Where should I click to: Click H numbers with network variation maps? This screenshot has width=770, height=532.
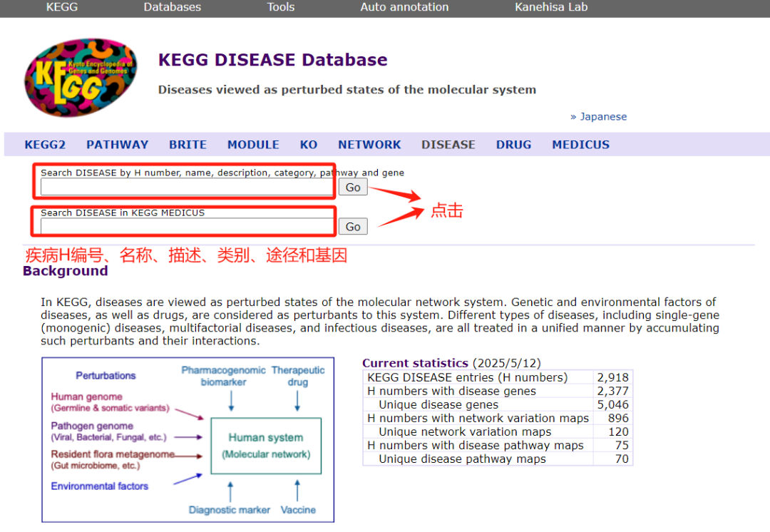(478, 418)
